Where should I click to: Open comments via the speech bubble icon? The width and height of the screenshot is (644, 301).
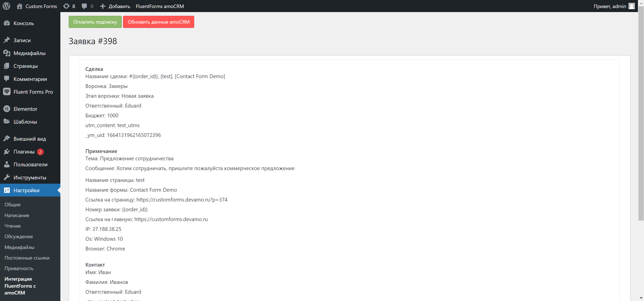point(85,6)
